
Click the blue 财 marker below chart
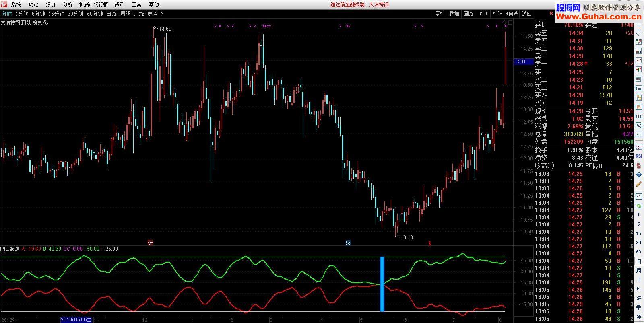pos(348,242)
